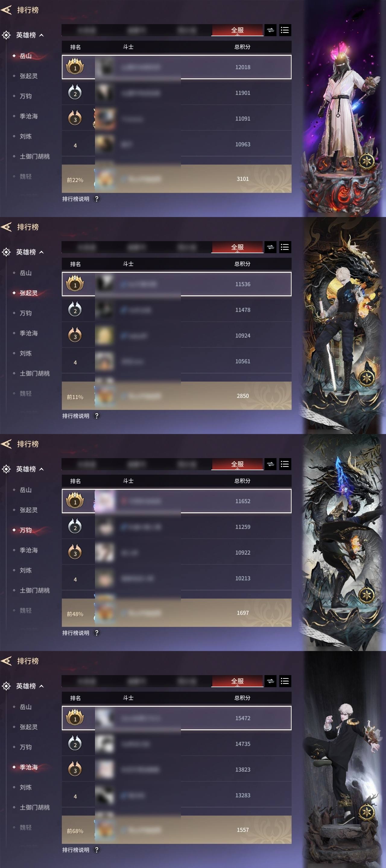Image resolution: width=386 pixels, height=868 pixels.
Task: Click the swap-arrows icon above the 11536 score list
Action: click(271, 247)
